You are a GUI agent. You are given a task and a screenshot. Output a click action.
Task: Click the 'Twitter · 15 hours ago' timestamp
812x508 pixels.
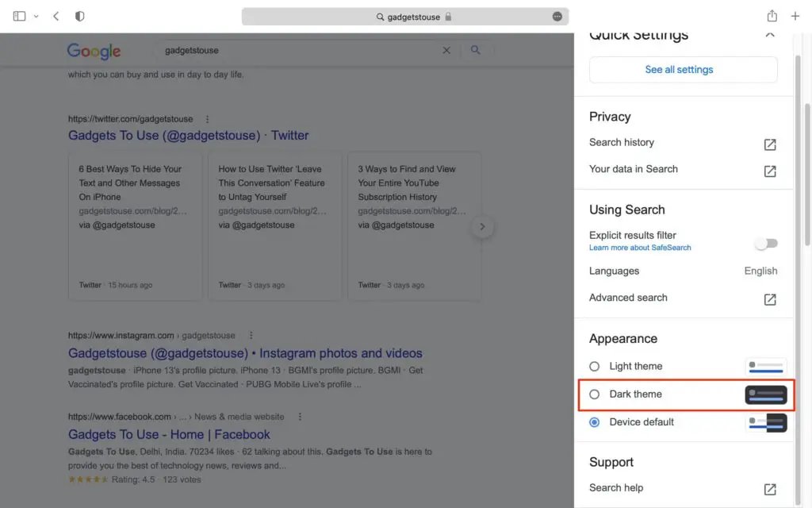[116, 285]
